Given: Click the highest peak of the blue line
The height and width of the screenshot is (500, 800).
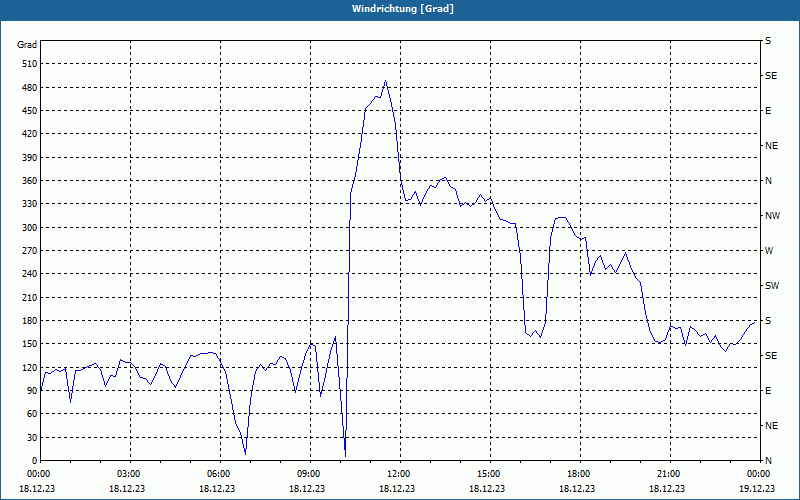Looking at the screenshot, I should 386,81.
